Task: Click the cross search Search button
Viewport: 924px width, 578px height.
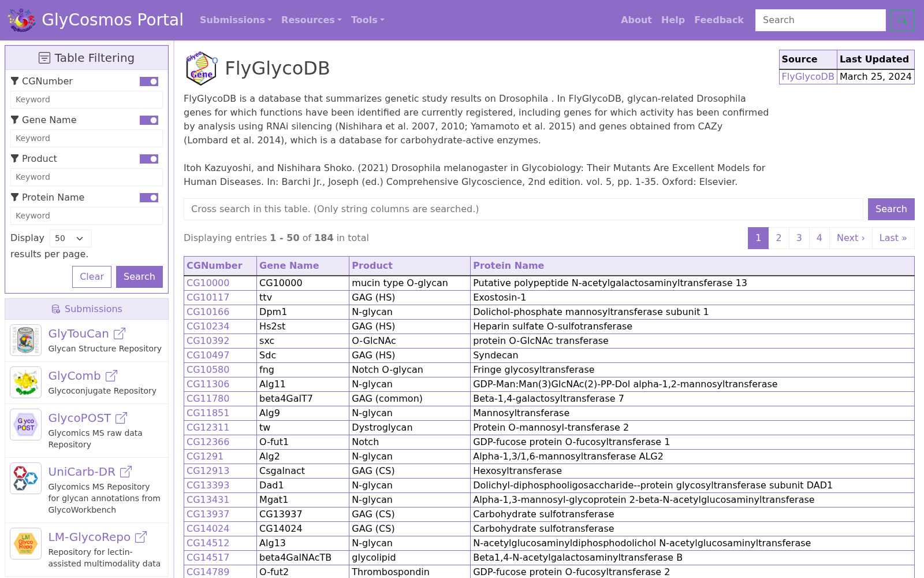Action: 891,209
